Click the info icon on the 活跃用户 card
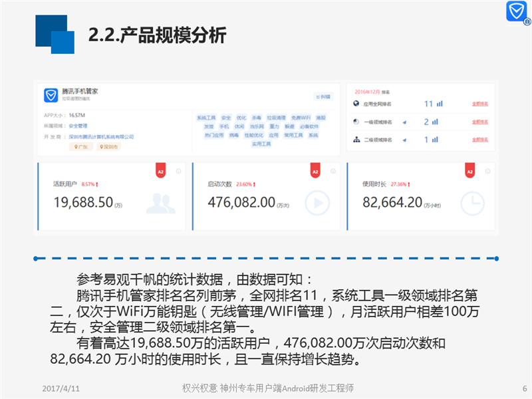This screenshot has height=399, width=532. click(x=178, y=172)
